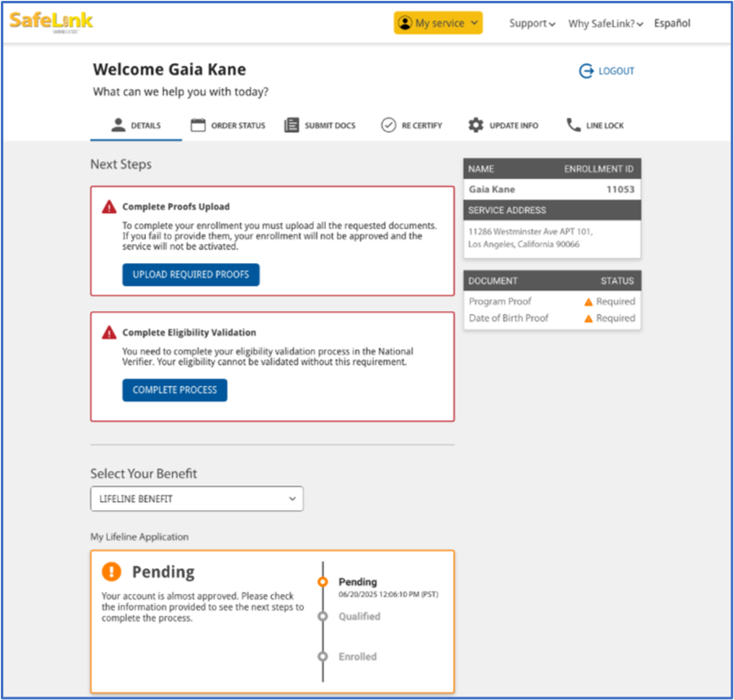Click the Program Proof document row
This screenshot has height=700, width=734.
click(x=552, y=302)
